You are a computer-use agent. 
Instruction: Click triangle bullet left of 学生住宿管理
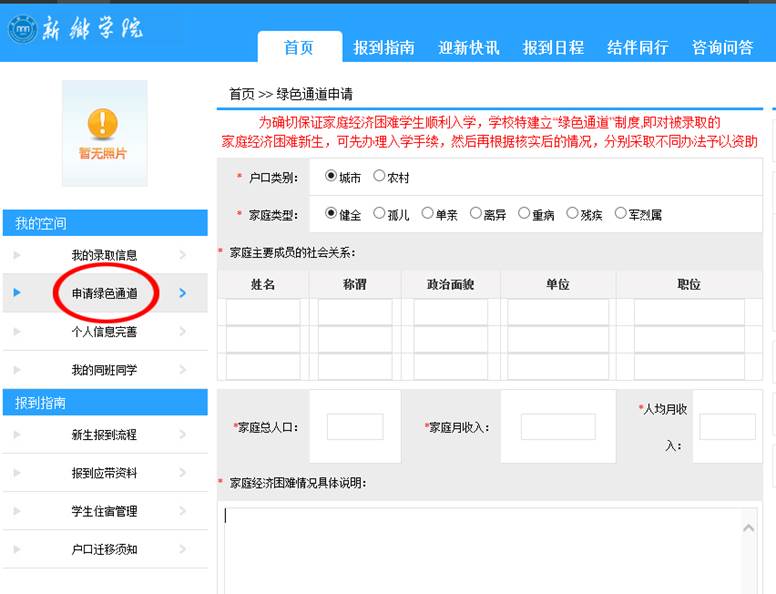click(17, 510)
